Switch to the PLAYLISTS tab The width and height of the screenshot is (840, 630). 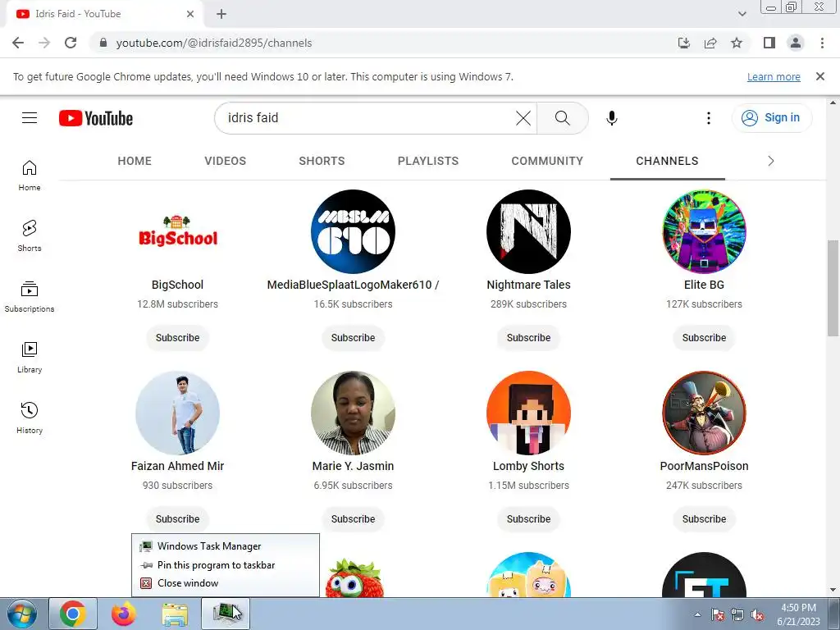428,161
